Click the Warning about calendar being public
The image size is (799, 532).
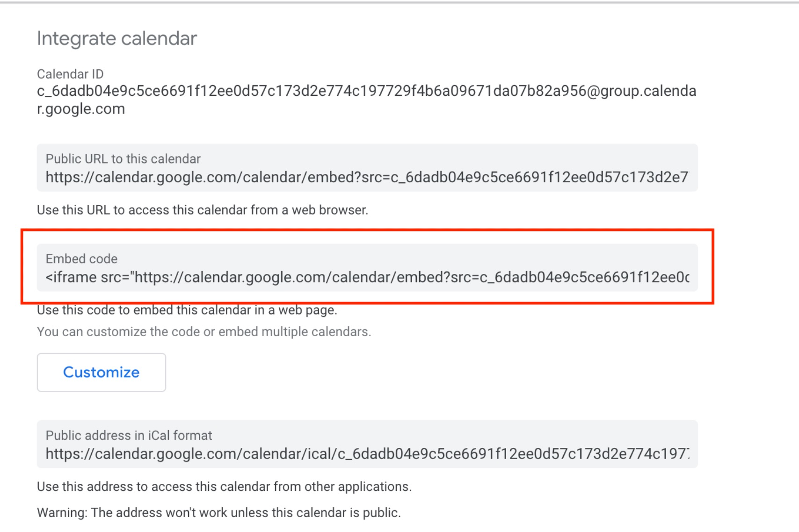219,513
